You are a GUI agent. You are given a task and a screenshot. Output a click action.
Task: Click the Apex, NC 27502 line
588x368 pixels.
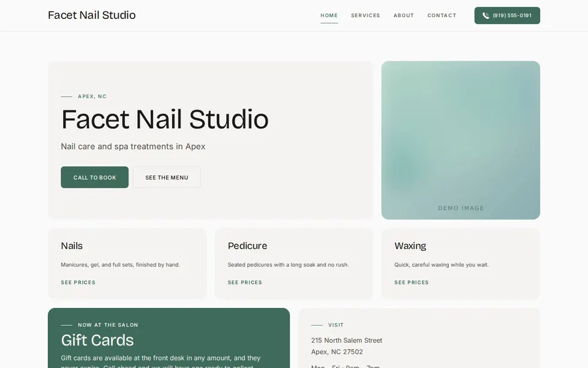click(337, 352)
